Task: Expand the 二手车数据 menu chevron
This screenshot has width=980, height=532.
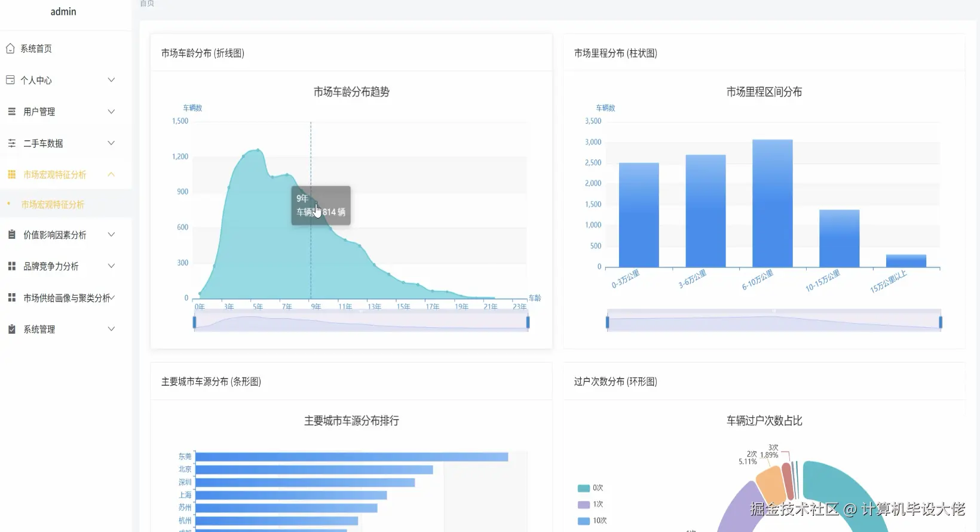Action: 111,143
